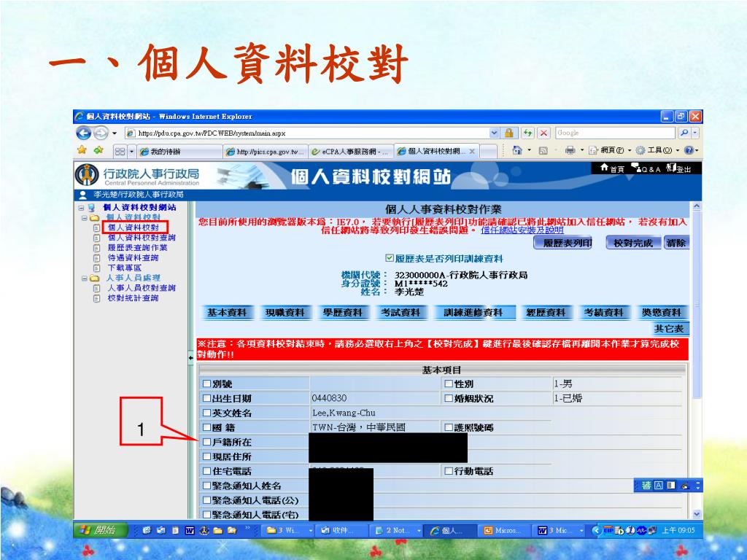This screenshot has width=747, height=560.
Task: Toggle 履歷表是否列印訓練資料 checkbox
Action: (x=390, y=258)
